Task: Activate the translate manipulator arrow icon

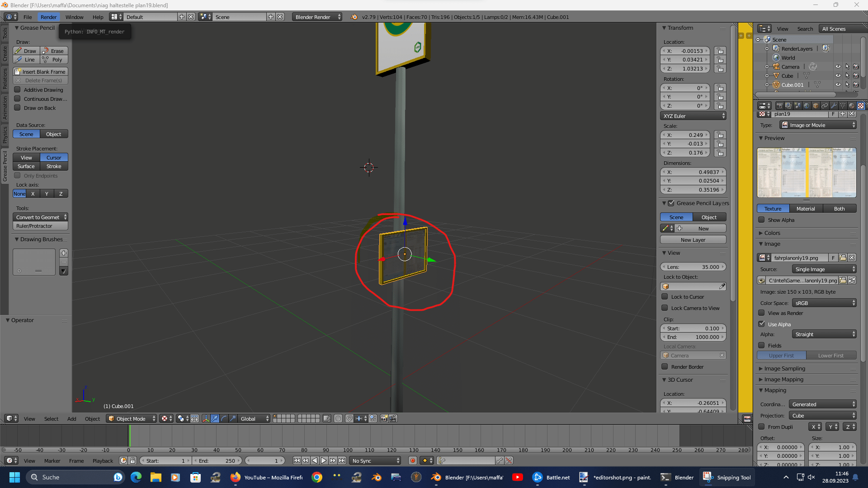Action: coord(215,418)
